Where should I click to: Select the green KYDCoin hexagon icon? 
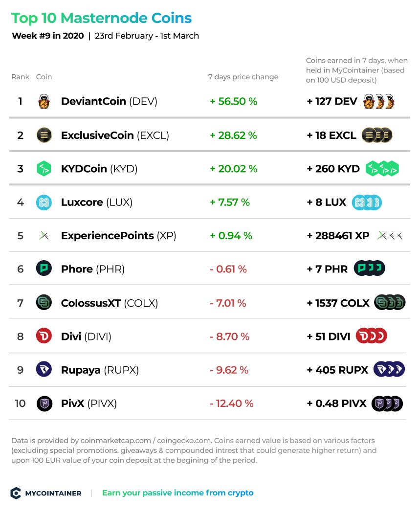click(x=44, y=168)
